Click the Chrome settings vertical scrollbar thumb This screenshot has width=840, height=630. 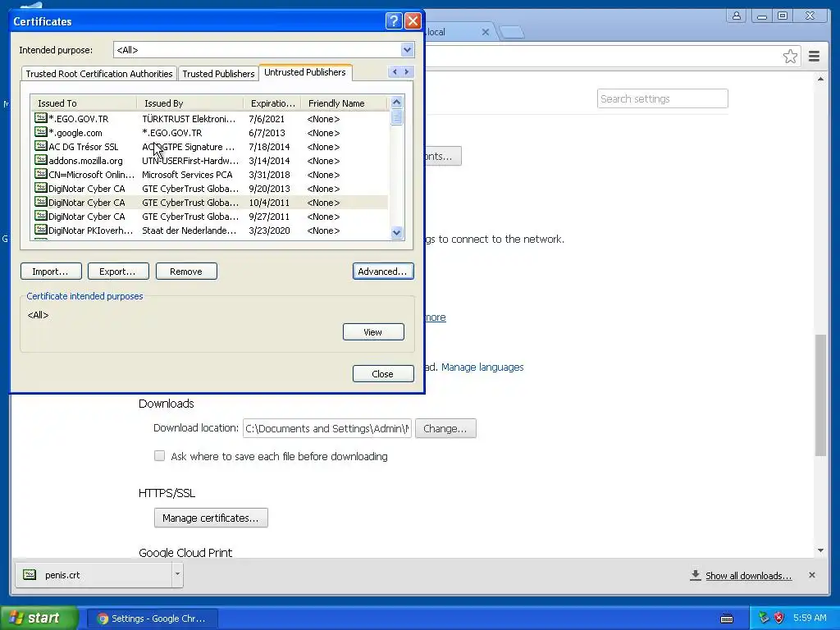point(820,395)
